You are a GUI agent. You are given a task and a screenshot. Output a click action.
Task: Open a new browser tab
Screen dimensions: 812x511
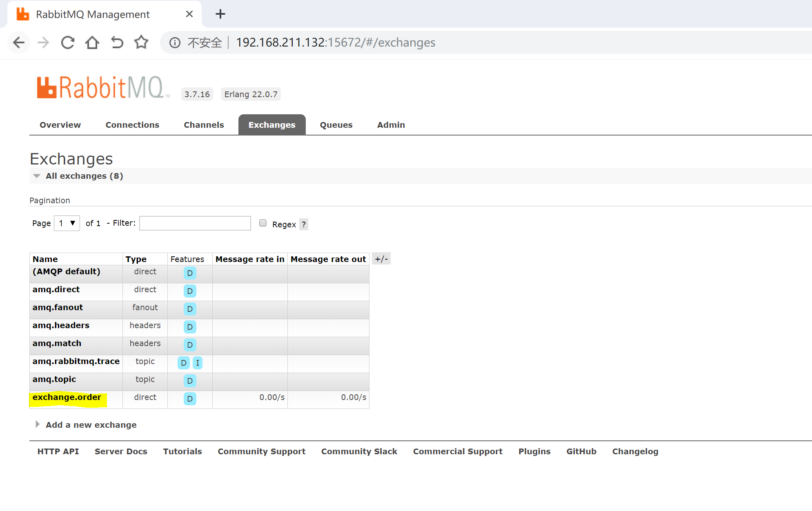220,14
